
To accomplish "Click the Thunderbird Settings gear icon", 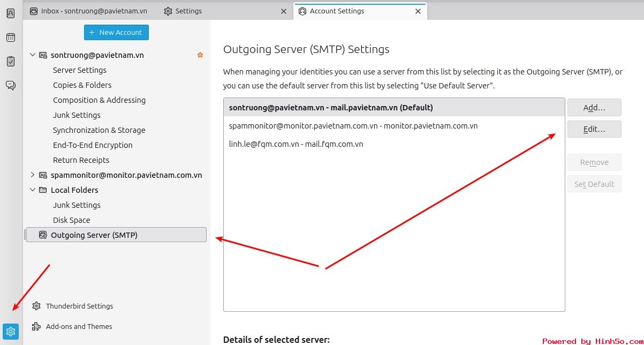I will 36,306.
